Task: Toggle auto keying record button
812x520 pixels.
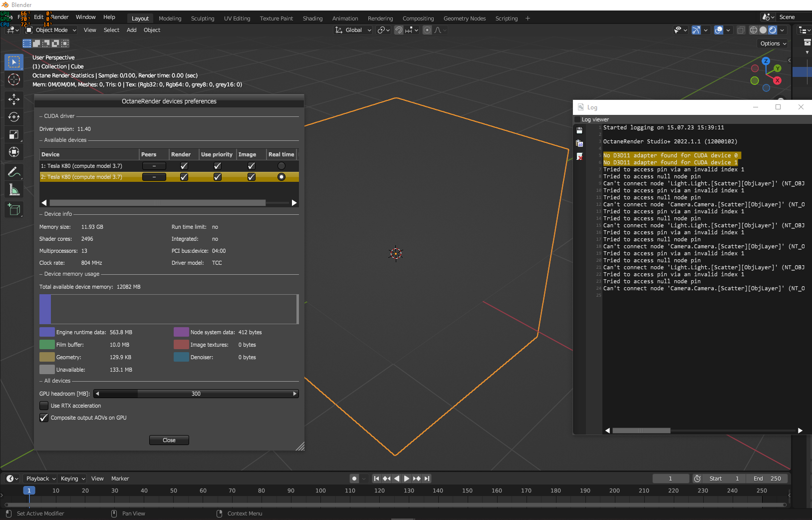Action: point(354,479)
